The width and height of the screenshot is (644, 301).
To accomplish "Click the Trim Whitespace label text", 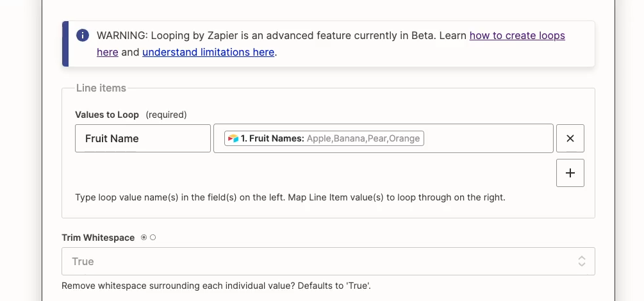I will [98, 238].
